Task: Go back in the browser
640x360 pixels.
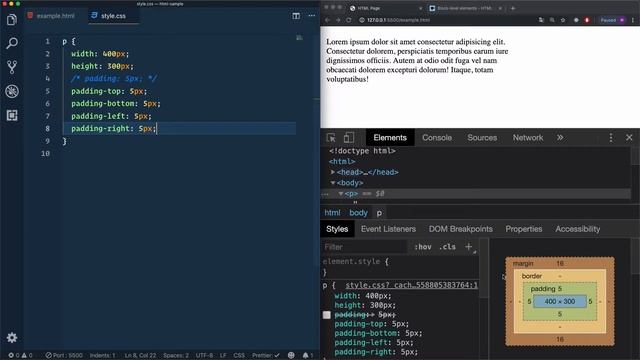Action: tap(327, 20)
